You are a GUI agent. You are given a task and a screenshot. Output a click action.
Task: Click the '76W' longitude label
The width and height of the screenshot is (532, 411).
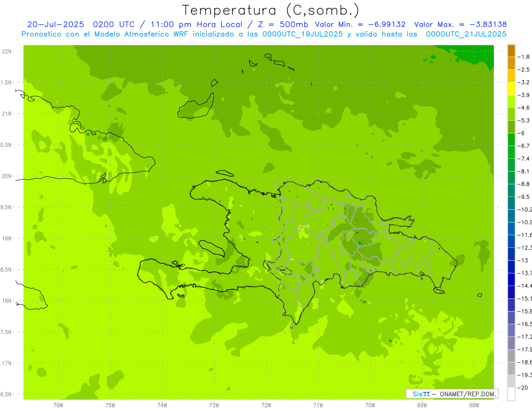pyautogui.click(x=58, y=405)
